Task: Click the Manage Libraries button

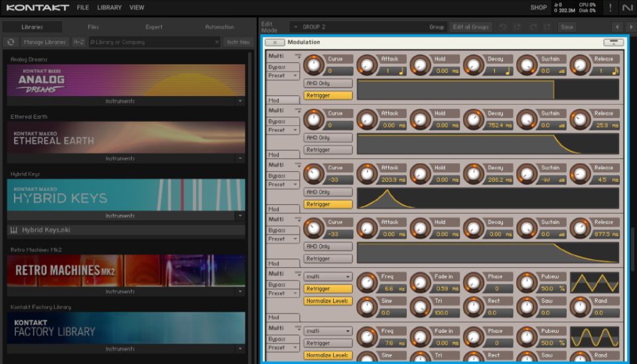Action: click(x=44, y=42)
